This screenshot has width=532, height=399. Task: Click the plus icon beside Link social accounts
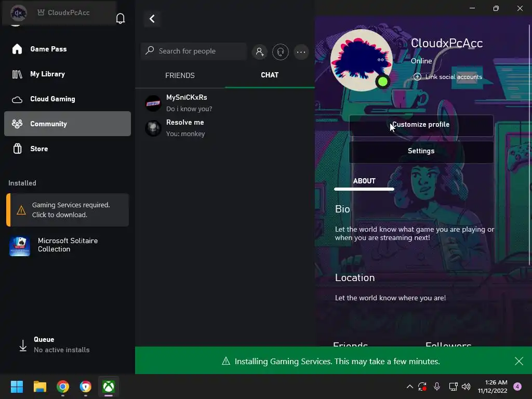click(417, 77)
